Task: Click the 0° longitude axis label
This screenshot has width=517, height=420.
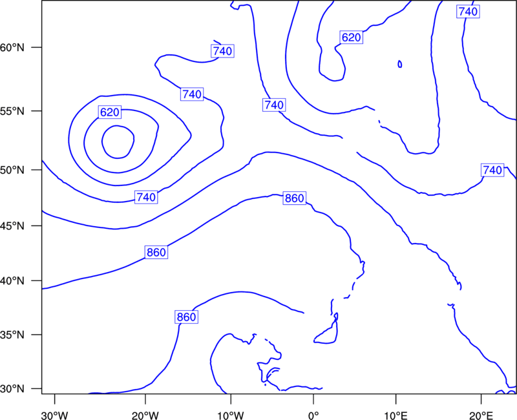Action: point(313,415)
